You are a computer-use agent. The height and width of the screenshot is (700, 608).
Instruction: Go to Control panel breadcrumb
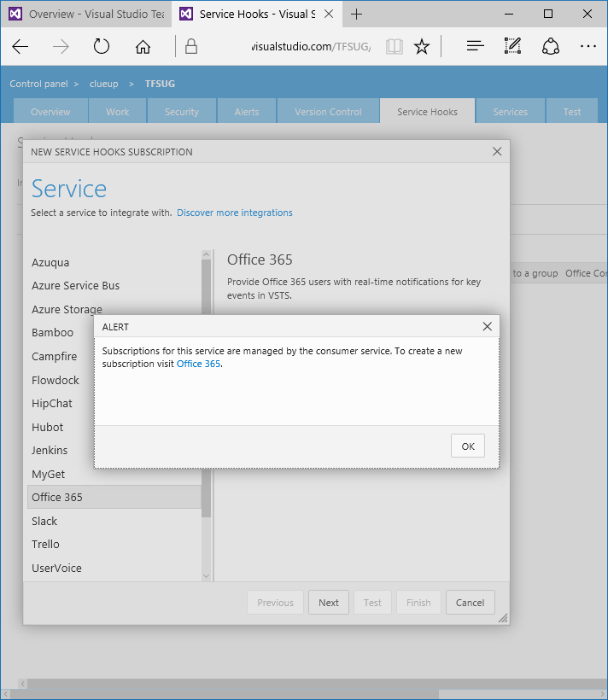point(39,84)
